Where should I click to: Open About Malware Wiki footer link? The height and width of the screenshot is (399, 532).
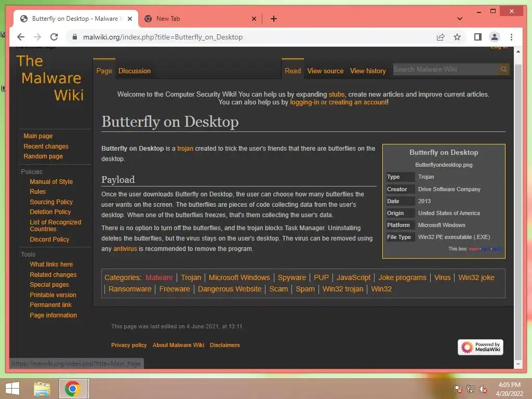[x=179, y=345]
